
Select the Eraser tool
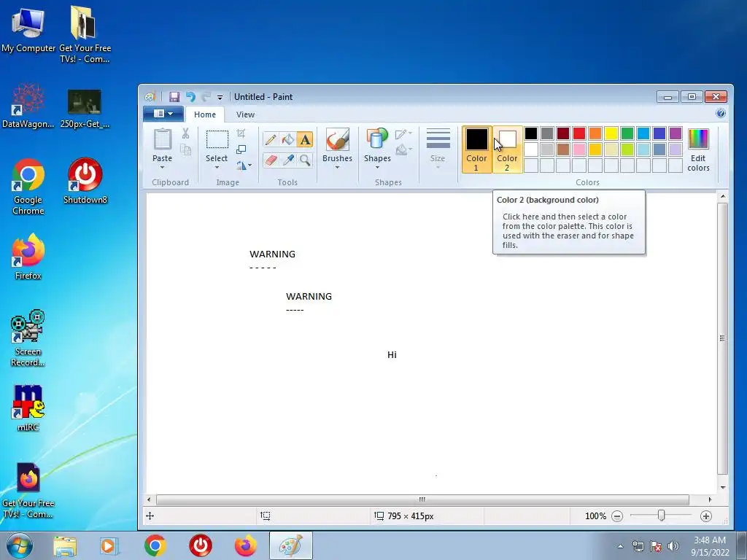tap(271, 160)
